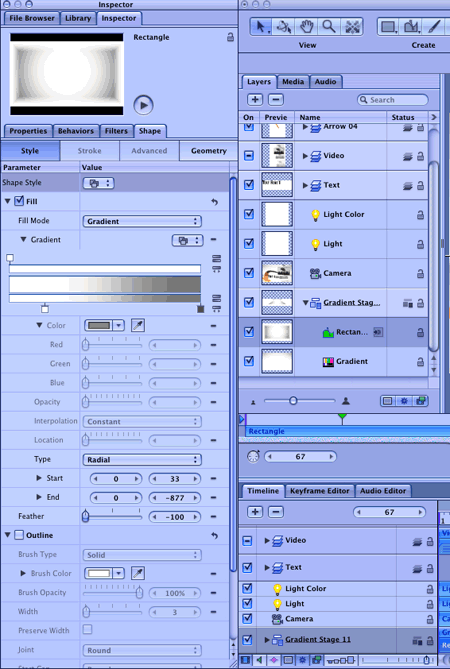Viewport: 450px width, 669px height.
Task: Choose the Pan hand tool
Action: (x=306, y=27)
